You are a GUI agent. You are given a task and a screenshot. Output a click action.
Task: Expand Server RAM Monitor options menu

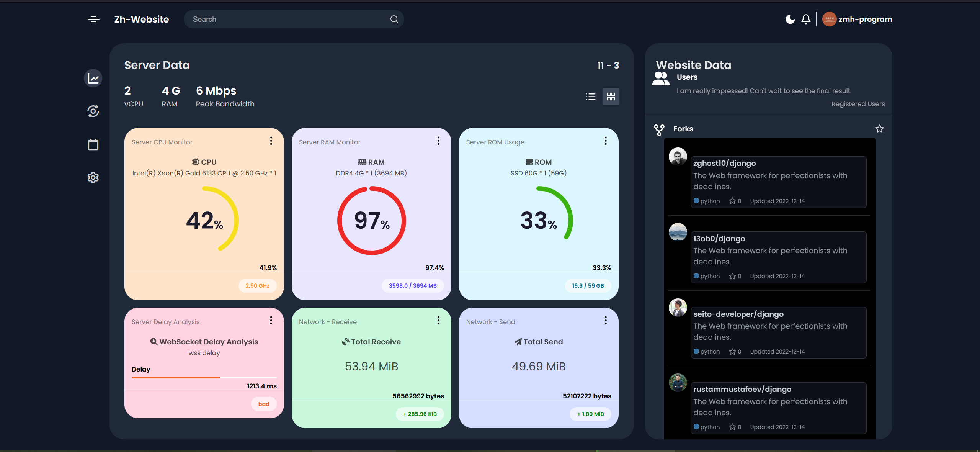(438, 141)
